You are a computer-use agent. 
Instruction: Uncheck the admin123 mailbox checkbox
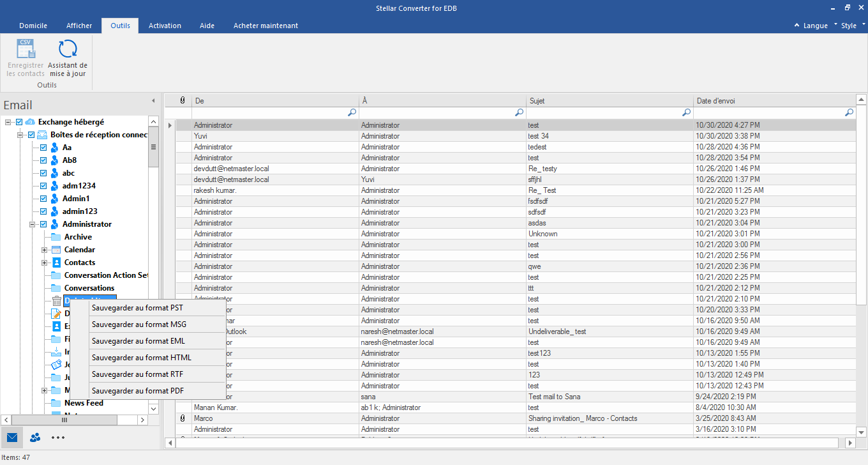pyautogui.click(x=43, y=211)
